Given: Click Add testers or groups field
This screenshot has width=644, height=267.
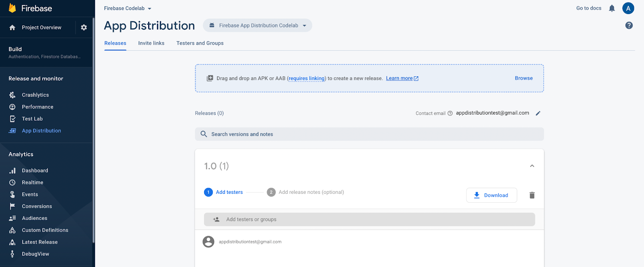Looking at the screenshot, I should 369,220.
